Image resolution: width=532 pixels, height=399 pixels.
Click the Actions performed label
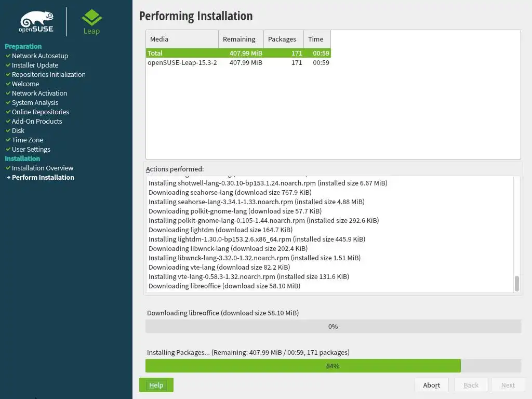[175, 169]
